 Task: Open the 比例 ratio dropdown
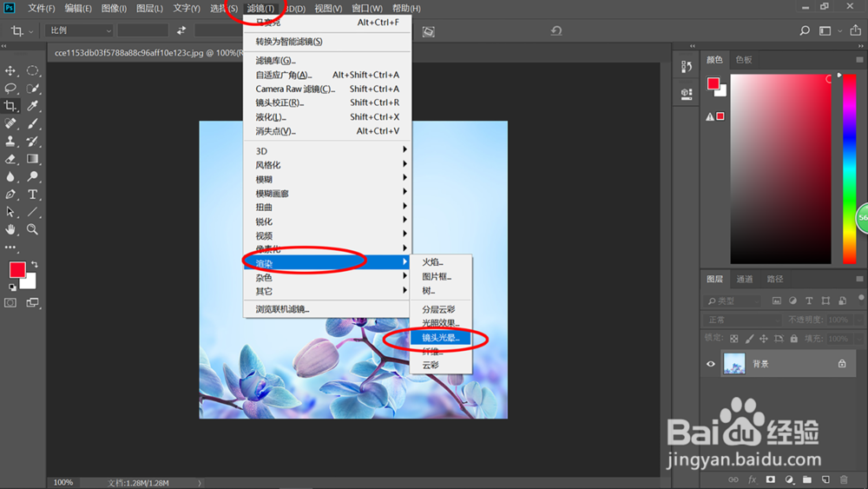pos(80,30)
